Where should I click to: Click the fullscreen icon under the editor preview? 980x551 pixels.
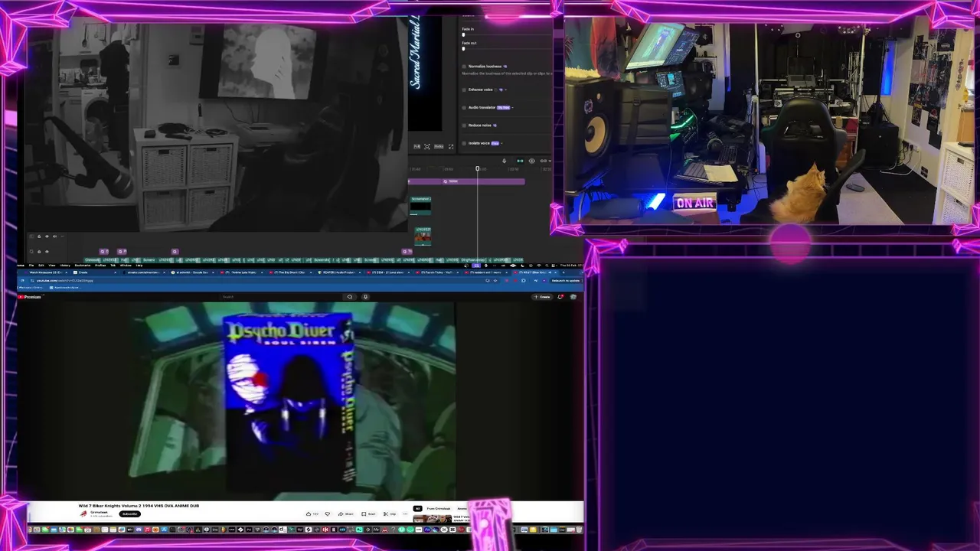451,146
